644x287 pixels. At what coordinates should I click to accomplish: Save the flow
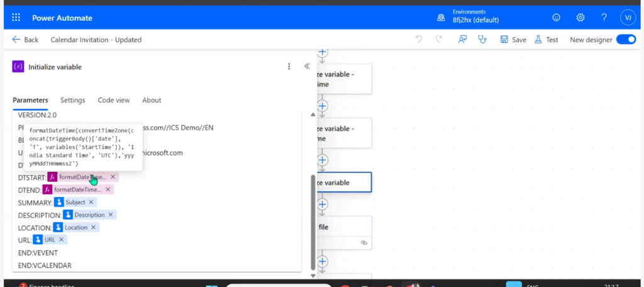click(x=513, y=40)
